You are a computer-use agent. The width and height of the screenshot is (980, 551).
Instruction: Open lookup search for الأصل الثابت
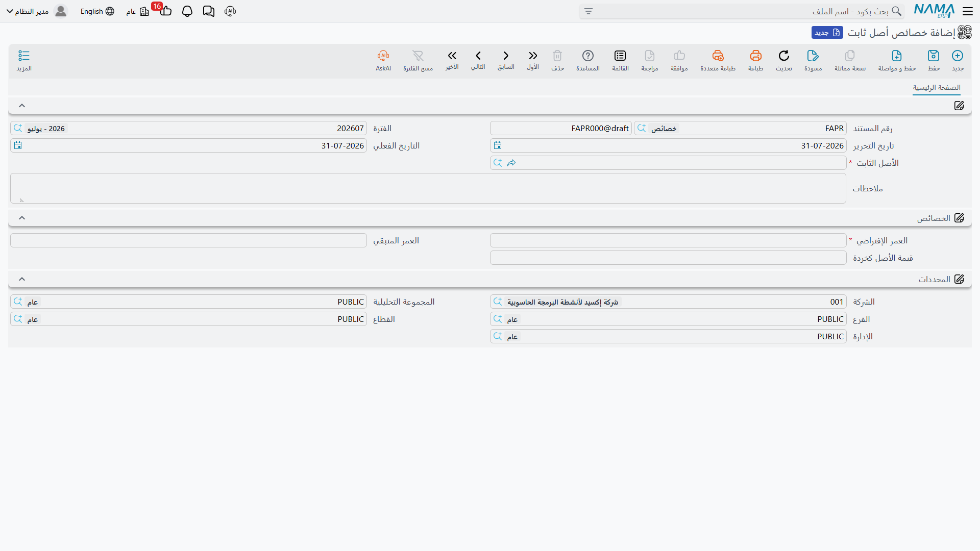coord(498,163)
